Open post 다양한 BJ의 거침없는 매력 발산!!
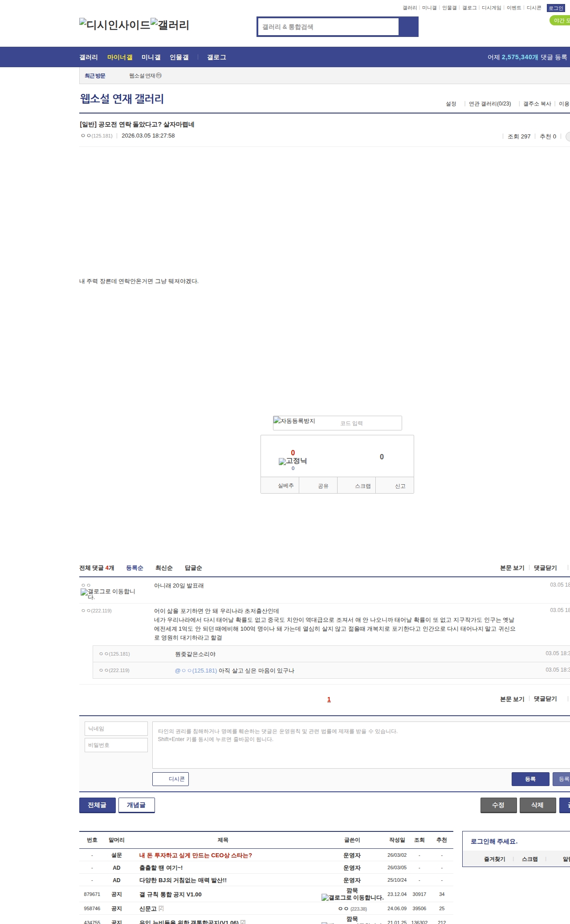This screenshot has width=570, height=924. click(x=183, y=880)
